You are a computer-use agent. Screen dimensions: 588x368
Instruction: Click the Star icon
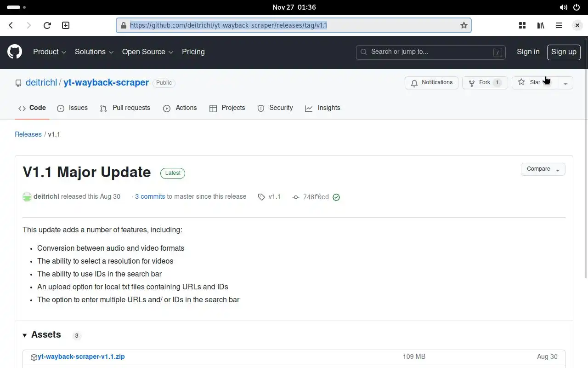coord(521,82)
